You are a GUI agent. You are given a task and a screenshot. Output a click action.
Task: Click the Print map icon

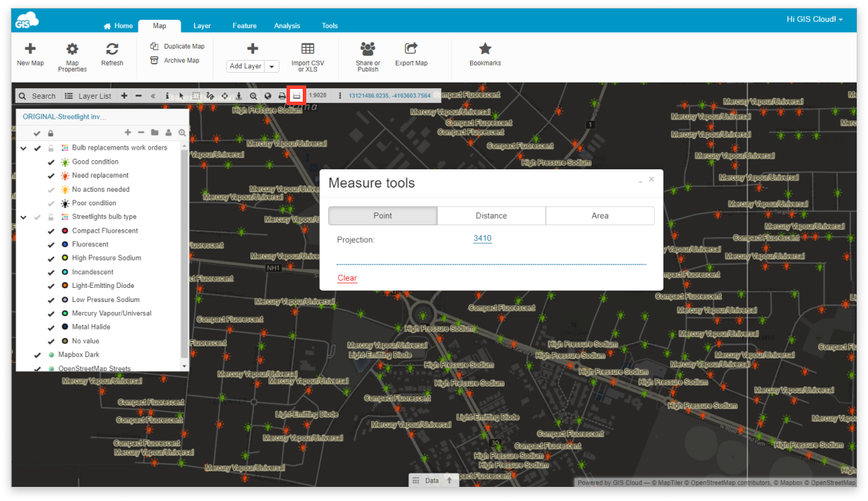tap(283, 95)
